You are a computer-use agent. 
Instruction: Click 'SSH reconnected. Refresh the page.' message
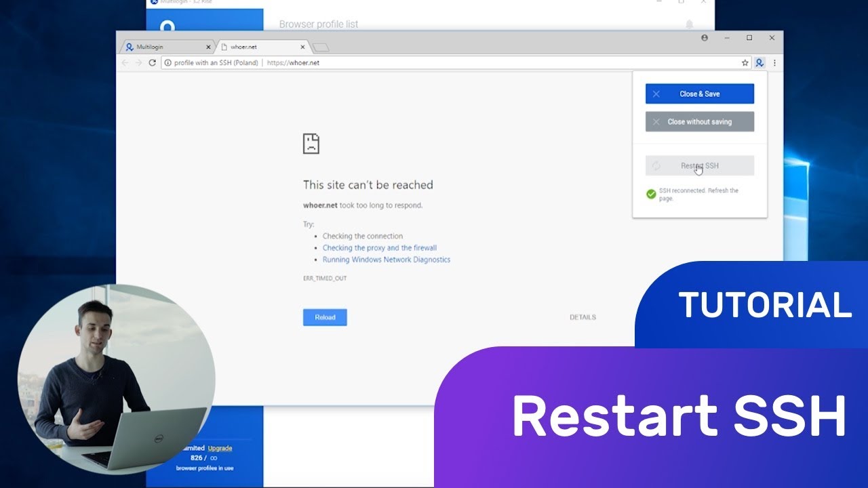[698, 195]
